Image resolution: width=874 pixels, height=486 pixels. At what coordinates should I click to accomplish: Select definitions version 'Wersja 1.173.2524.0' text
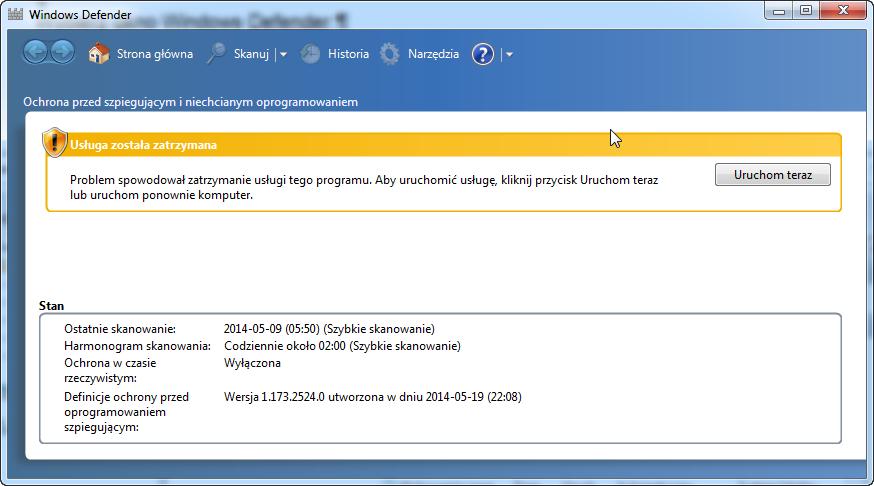(x=274, y=397)
